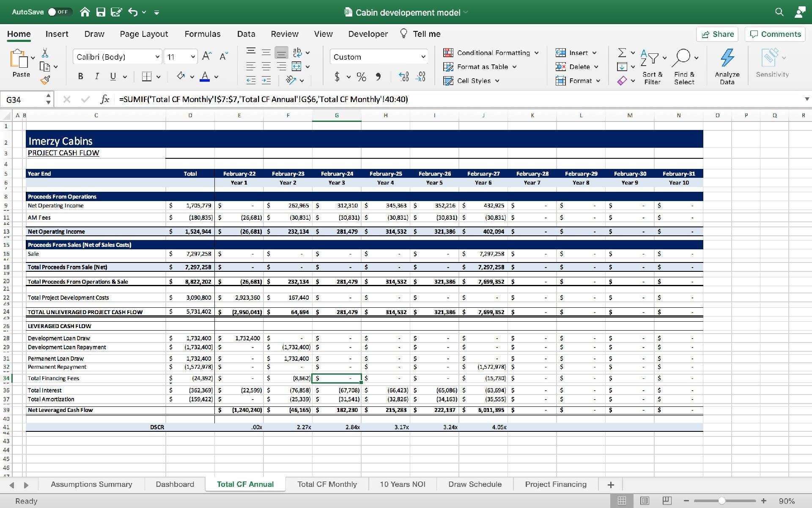
Task: Click the Increase Indent icon
Action: (266, 80)
